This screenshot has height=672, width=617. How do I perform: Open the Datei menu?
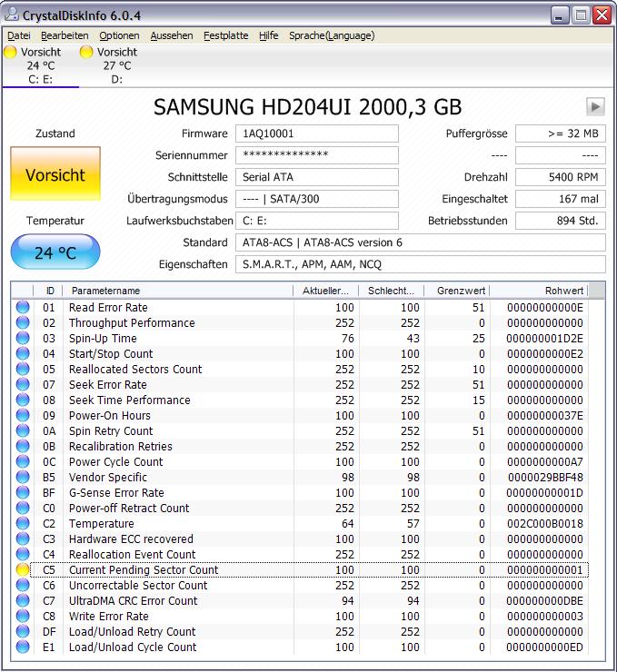[19, 35]
